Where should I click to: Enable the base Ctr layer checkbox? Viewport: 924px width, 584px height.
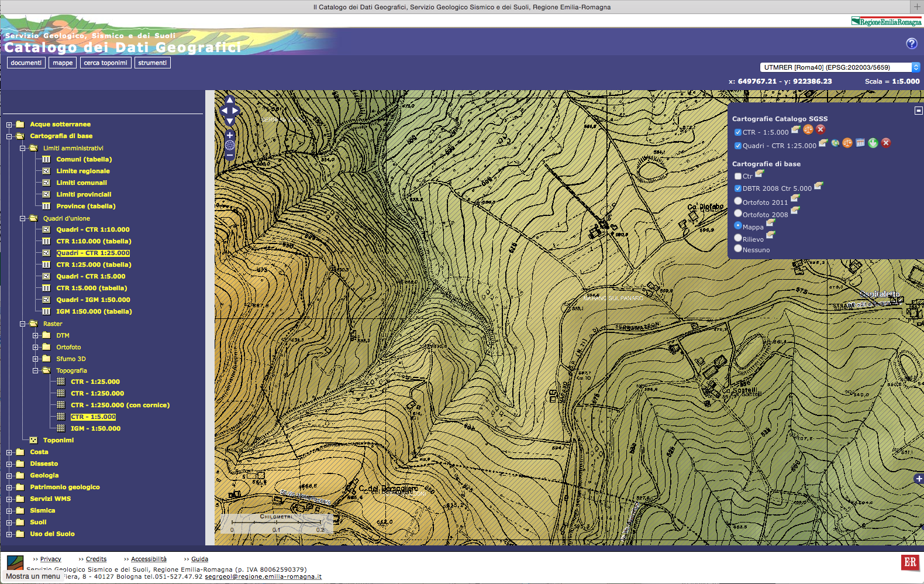click(738, 176)
